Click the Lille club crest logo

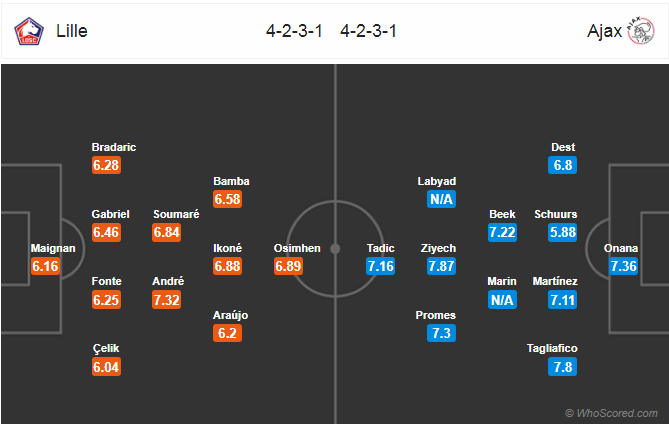[x=29, y=31]
